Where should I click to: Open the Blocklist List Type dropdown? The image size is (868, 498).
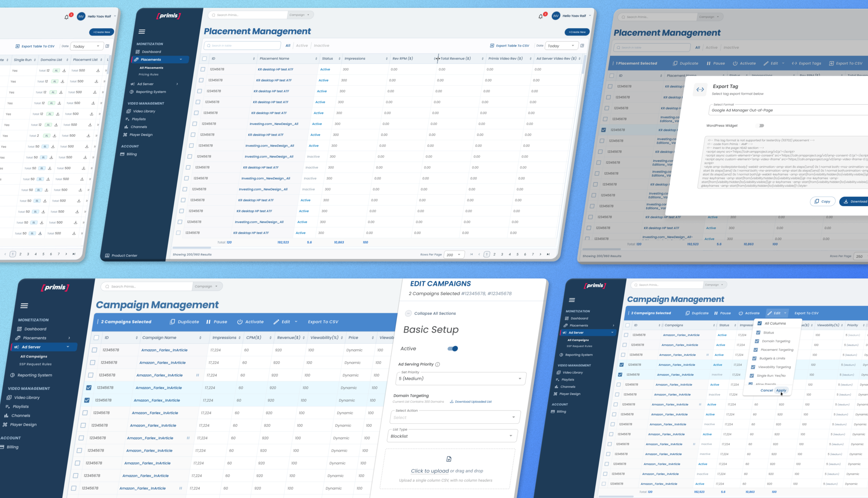tap(452, 436)
